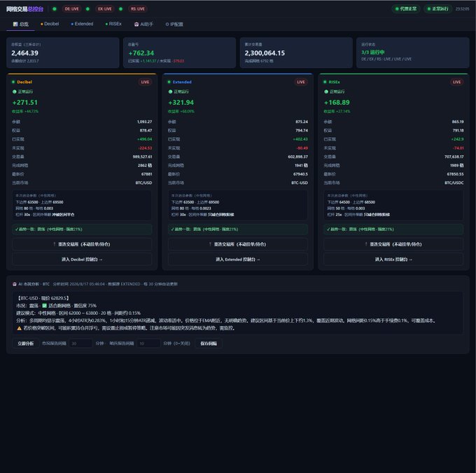This screenshot has width=476, height=473.
Task: Click Decibel profit +271.51
Action: pos(25,103)
